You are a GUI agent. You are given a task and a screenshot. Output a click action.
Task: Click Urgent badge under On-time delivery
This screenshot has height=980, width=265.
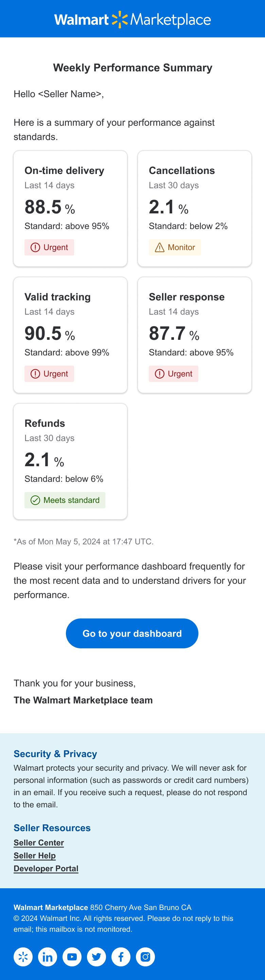coord(49,247)
